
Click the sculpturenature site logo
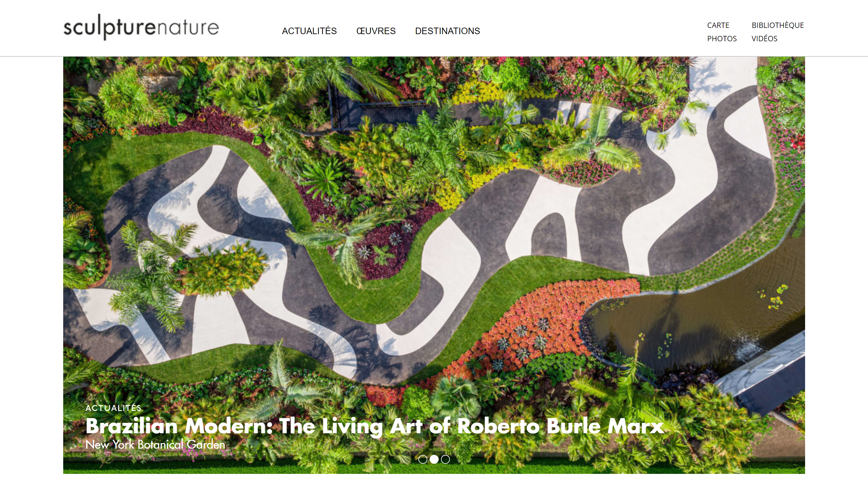coord(141,27)
